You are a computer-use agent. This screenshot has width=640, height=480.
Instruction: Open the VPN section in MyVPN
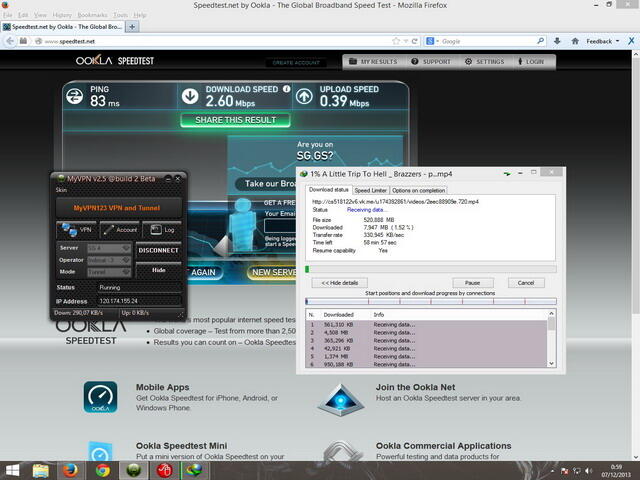[76, 230]
